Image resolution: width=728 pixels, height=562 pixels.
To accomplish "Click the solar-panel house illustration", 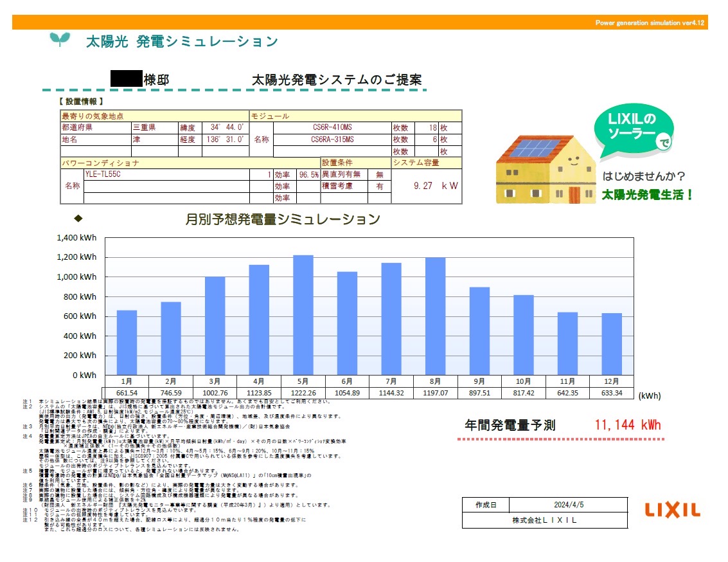I will tap(545, 170).
